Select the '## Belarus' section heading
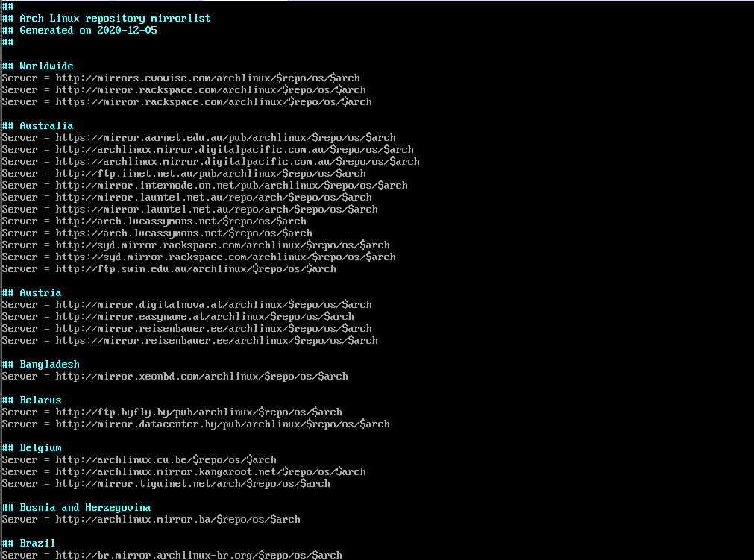This screenshot has width=754, height=560. point(31,400)
